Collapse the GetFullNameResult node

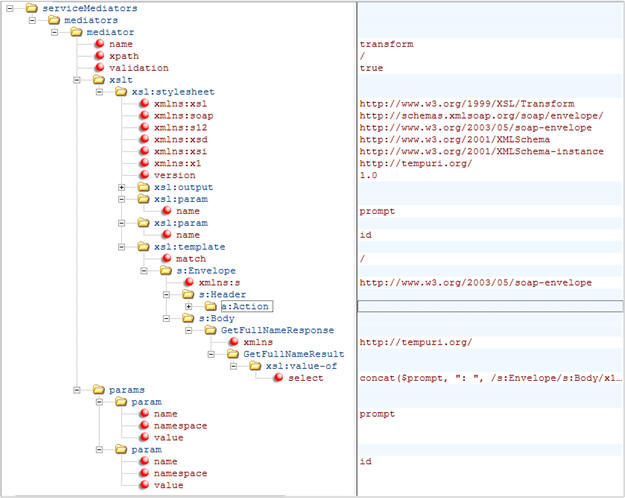(x=211, y=354)
